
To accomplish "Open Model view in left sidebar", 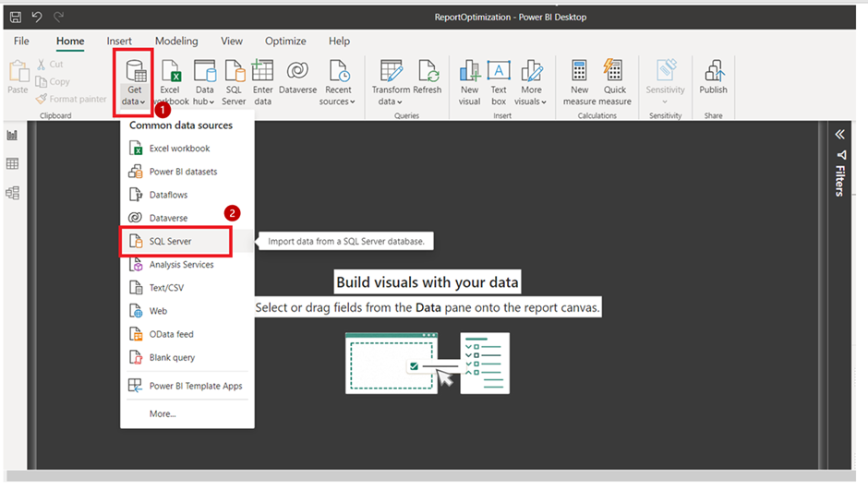I will point(13,193).
